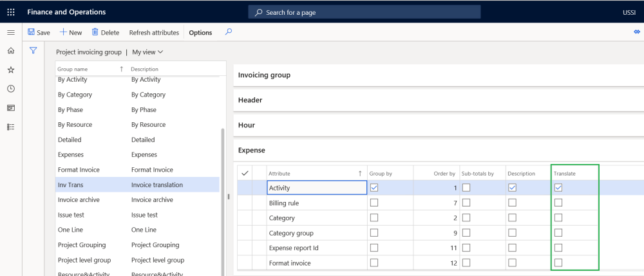Click the Search for a page box
This screenshot has width=644, height=276.
point(364,12)
